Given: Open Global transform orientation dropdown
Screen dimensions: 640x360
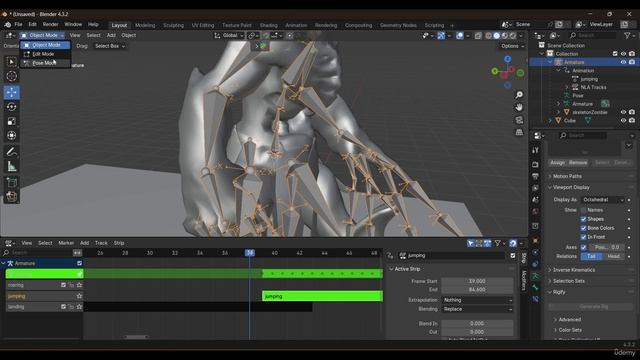Looking at the screenshot, I should tap(229, 36).
